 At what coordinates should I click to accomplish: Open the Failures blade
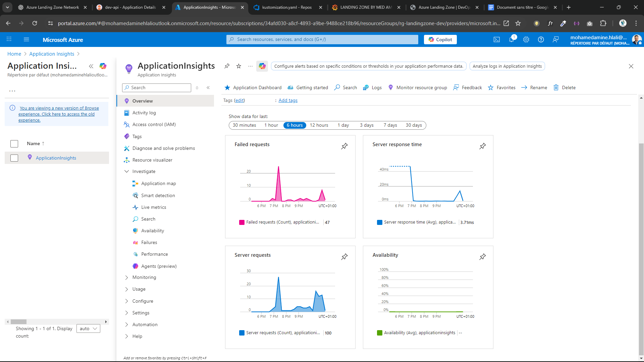[x=149, y=242]
